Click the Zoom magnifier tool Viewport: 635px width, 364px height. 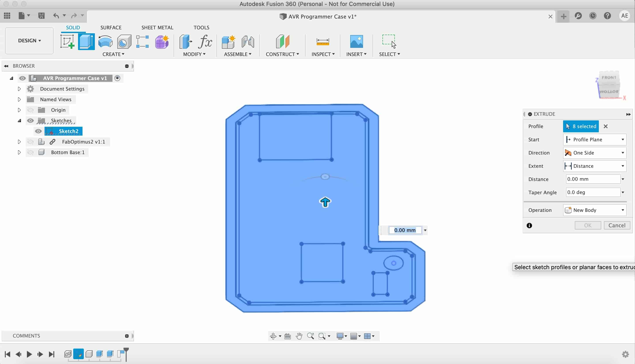[x=311, y=336]
